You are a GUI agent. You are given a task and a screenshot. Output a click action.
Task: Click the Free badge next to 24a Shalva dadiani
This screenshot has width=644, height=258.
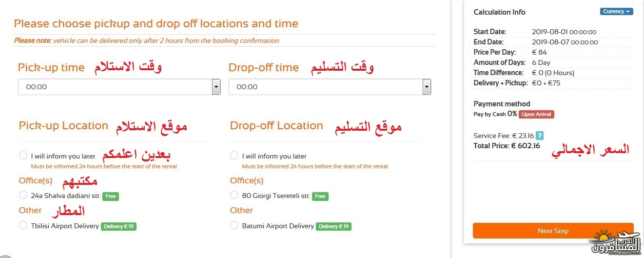[111, 196]
